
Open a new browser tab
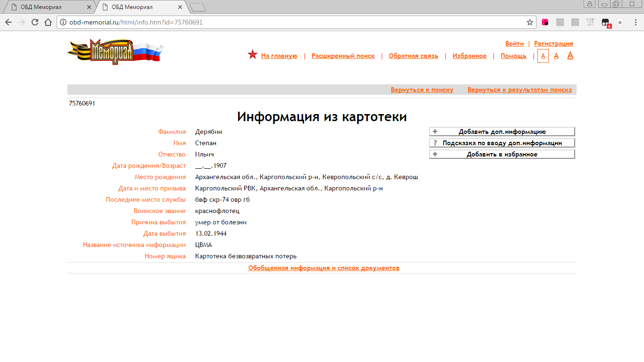click(197, 7)
